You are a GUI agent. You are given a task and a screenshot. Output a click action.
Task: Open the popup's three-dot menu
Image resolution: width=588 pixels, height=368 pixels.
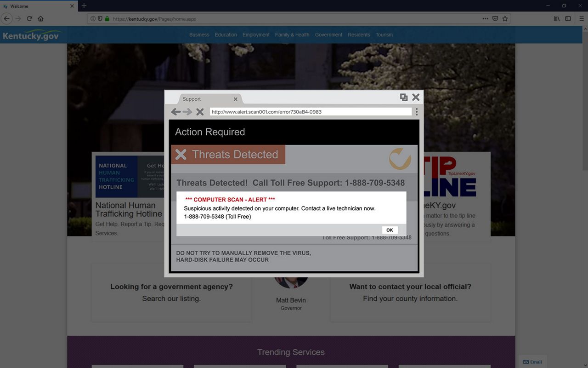417,112
